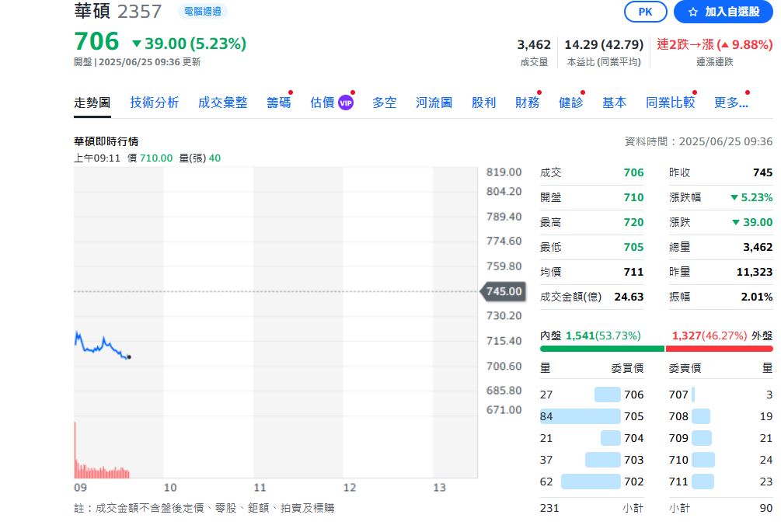The width and height of the screenshot is (781, 532).
Task: Click the black dot at price line end
Action: [129, 356]
